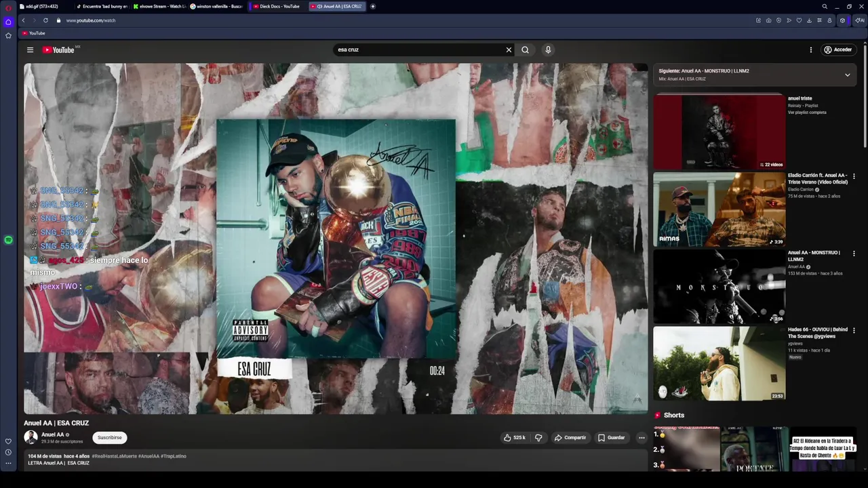
Task: Open YouTube settings three-dot menu in header
Action: (x=810, y=49)
